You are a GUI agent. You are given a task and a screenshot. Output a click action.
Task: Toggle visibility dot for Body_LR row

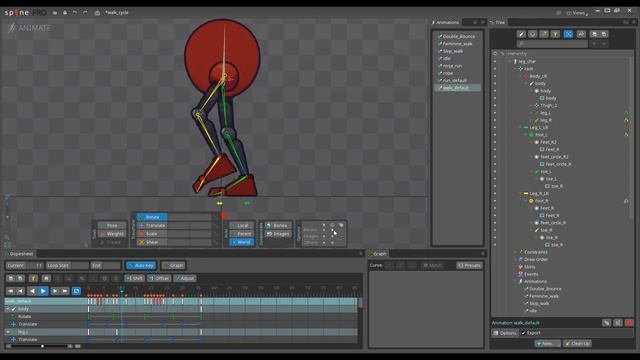[495, 76]
